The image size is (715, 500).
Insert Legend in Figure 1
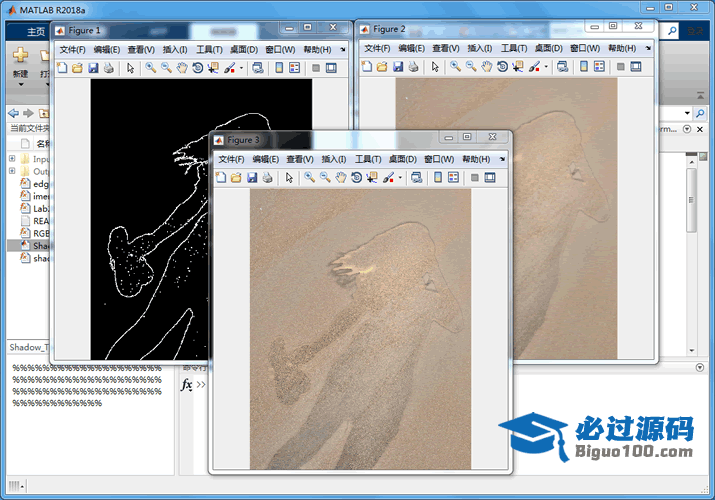click(295, 68)
